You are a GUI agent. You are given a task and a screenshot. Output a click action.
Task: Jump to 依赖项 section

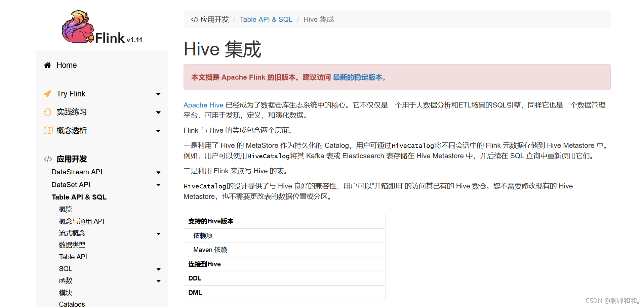[x=203, y=235]
